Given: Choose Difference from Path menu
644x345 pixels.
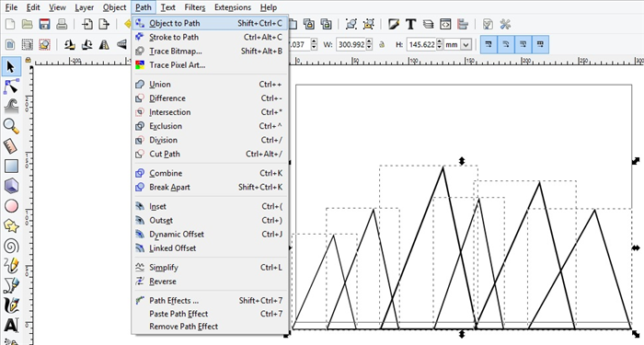Looking at the screenshot, I should (x=211, y=98).
